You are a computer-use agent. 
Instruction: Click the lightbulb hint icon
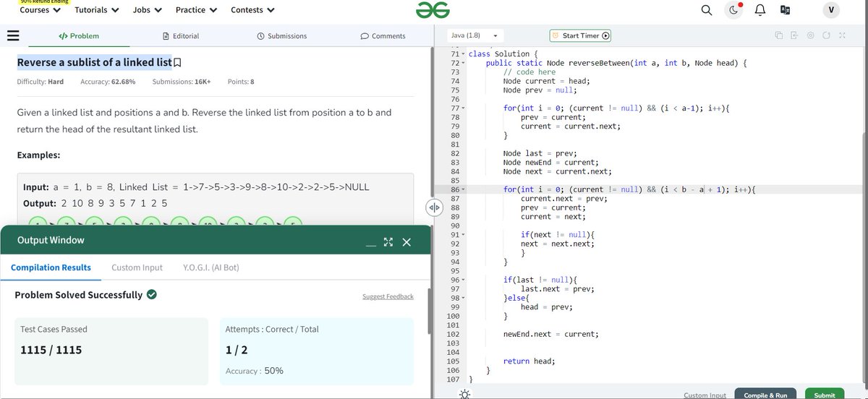[464, 394]
